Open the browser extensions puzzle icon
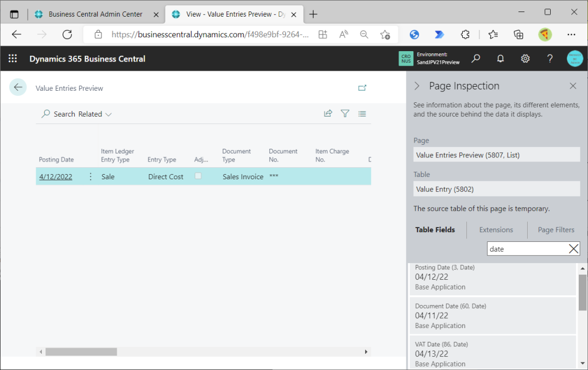This screenshot has width=588, height=370. [465, 34]
